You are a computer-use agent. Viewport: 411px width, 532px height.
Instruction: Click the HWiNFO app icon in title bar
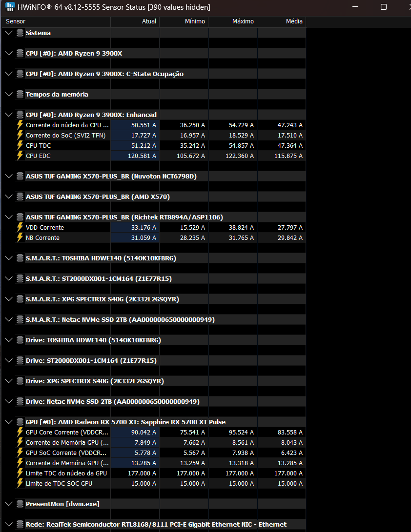tap(10, 7)
